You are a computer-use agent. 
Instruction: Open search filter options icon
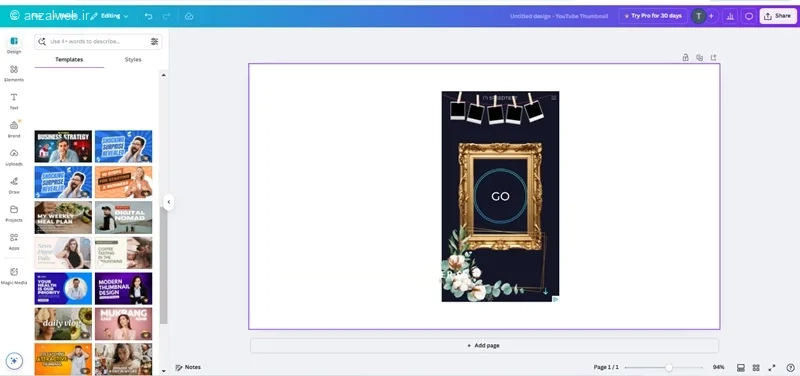pos(154,42)
